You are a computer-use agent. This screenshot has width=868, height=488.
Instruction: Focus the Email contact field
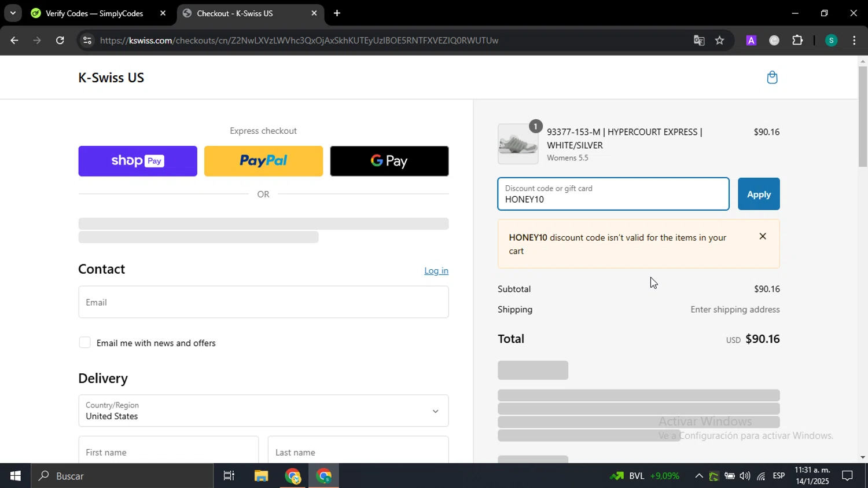pos(263,302)
